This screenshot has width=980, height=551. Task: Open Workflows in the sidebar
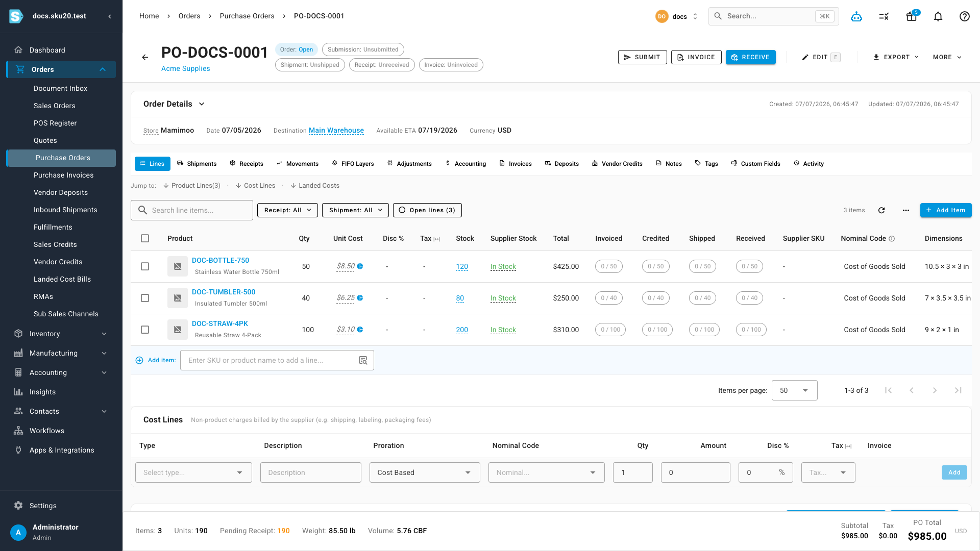[x=61, y=431]
